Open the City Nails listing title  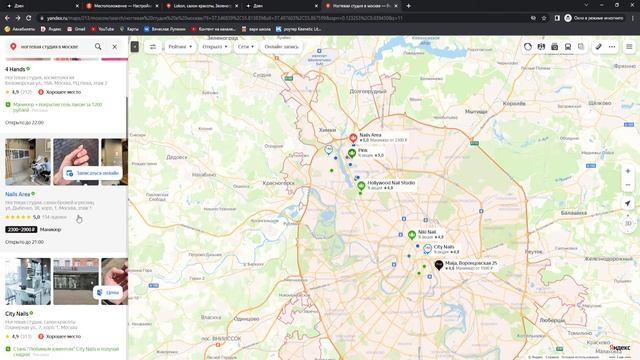(17, 313)
